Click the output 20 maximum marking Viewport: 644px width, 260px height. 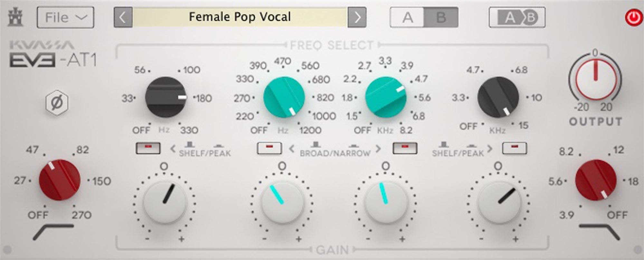click(606, 107)
